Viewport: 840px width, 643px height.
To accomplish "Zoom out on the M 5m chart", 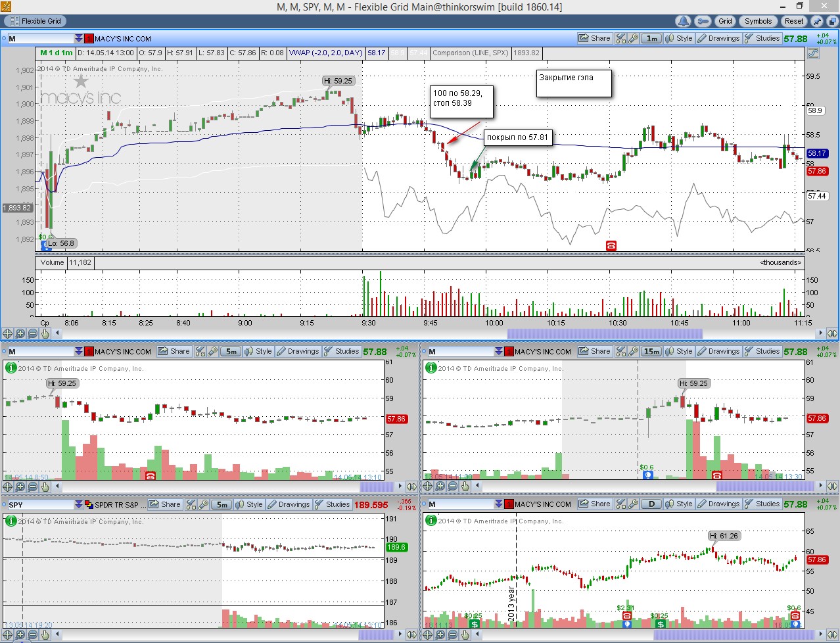I will (32, 487).
